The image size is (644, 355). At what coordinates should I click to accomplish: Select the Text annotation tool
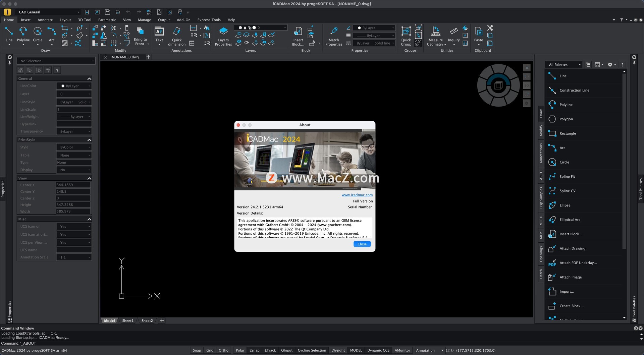pyautogui.click(x=159, y=35)
